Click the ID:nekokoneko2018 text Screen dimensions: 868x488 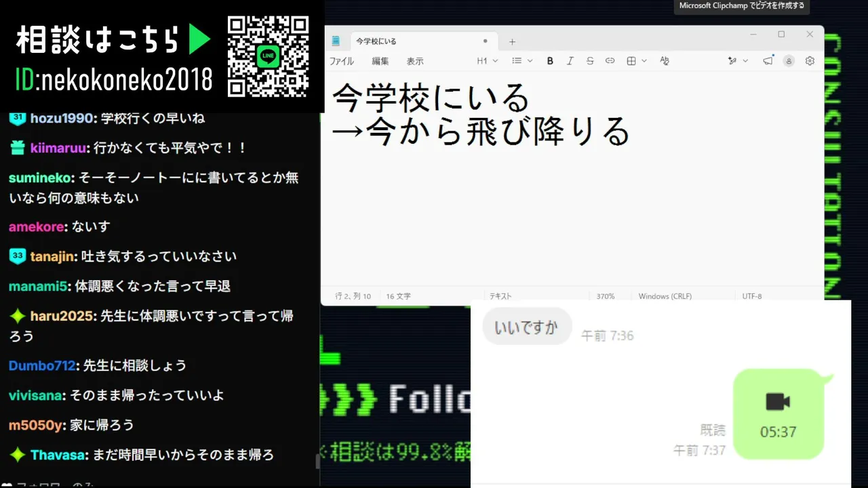click(x=114, y=80)
